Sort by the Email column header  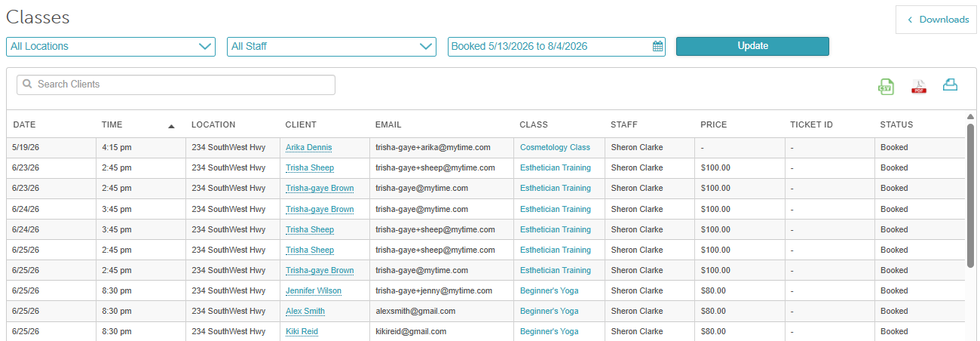(x=388, y=125)
